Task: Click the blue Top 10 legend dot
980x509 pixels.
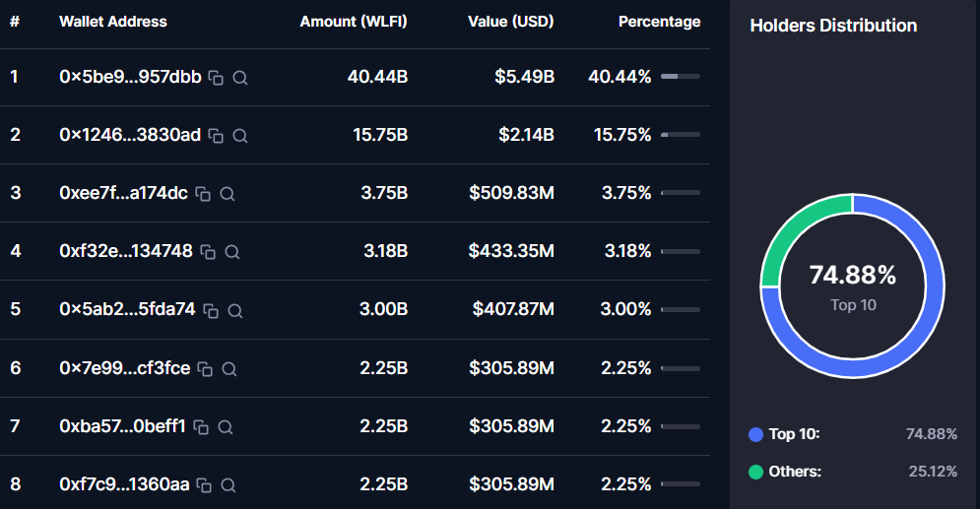Action: coord(756,435)
